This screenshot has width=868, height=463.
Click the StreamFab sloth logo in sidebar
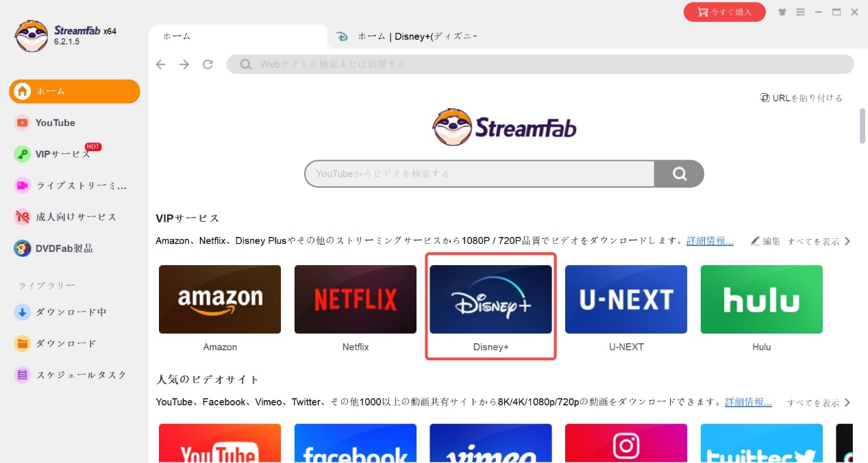click(32, 36)
